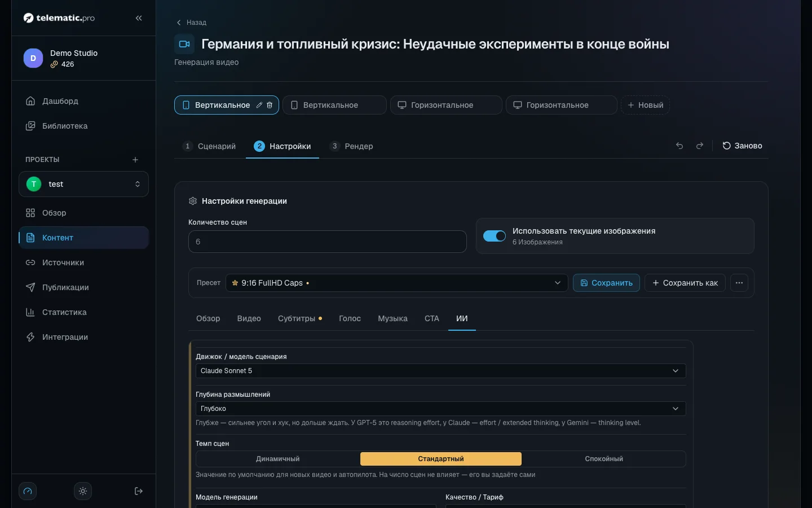Open the Субтитры settings tab
The height and width of the screenshot is (508, 812).
(300, 318)
